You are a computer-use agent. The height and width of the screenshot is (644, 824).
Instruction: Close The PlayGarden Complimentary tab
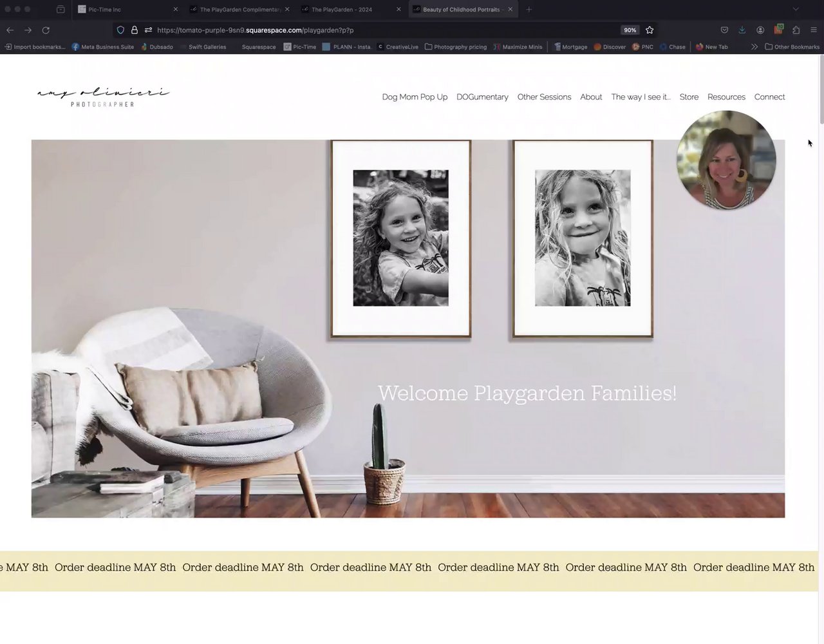[287, 10]
